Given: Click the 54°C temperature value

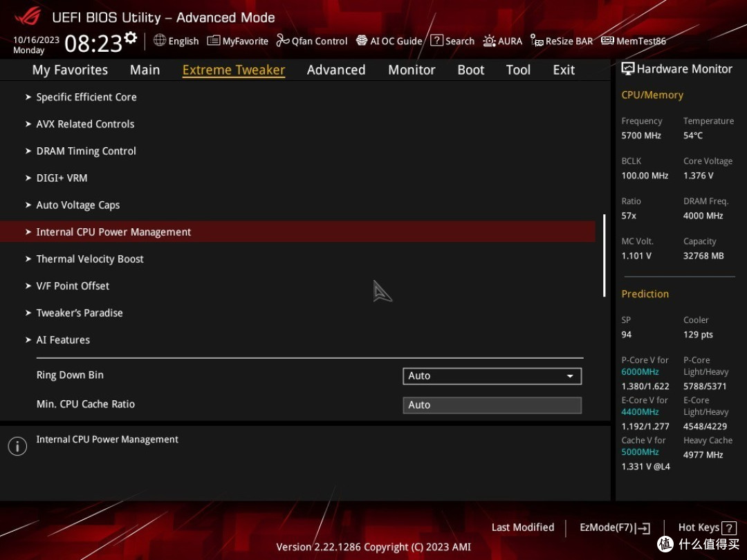Looking at the screenshot, I should click(692, 136).
